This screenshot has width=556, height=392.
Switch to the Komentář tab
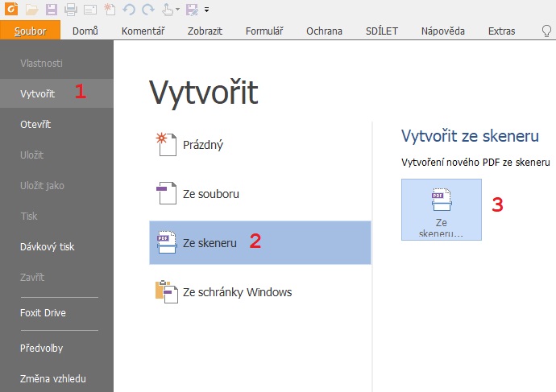click(x=143, y=31)
